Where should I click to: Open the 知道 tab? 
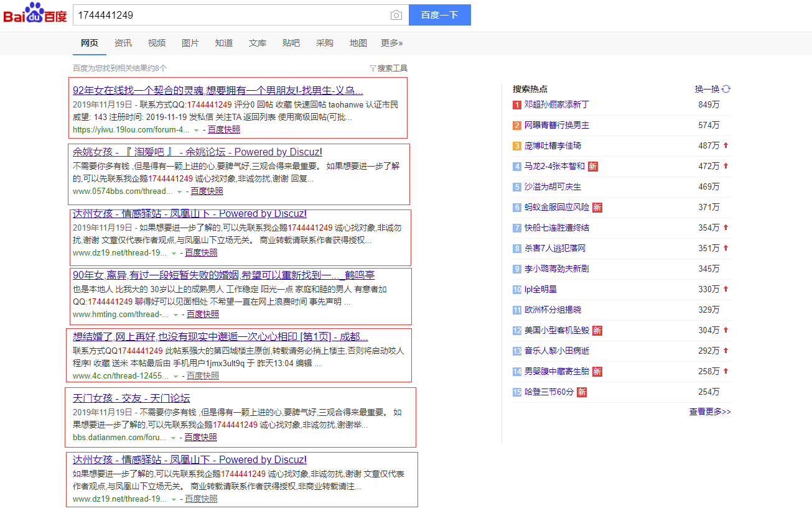coord(224,43)
